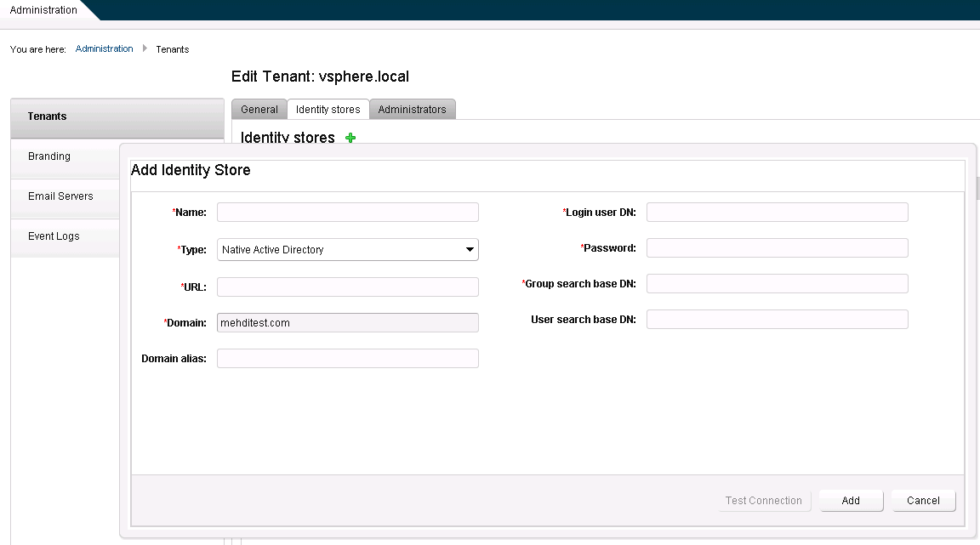Viewport: 980px width, 545px height.
Task: Go to Email Servers section
Action: point(60,196)
